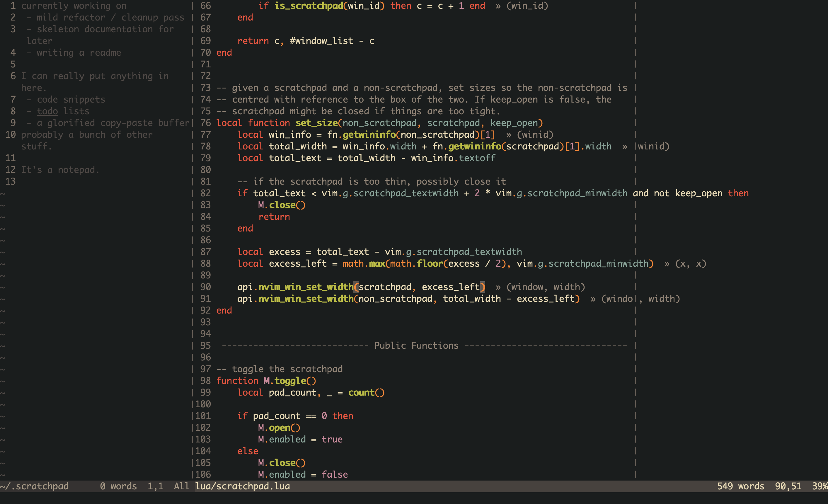Click the Public Functions section divider
This screenshot has width=828, height=504.
coord(416,345)
